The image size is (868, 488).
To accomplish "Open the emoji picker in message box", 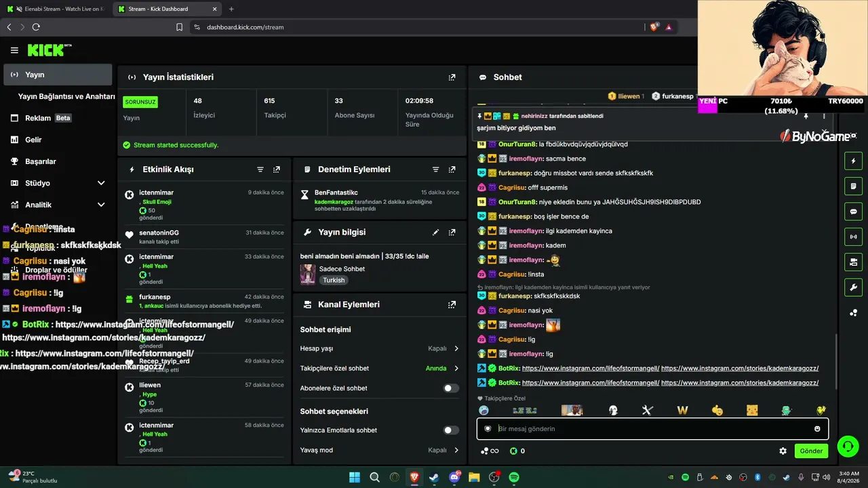I will coord(817,428).
